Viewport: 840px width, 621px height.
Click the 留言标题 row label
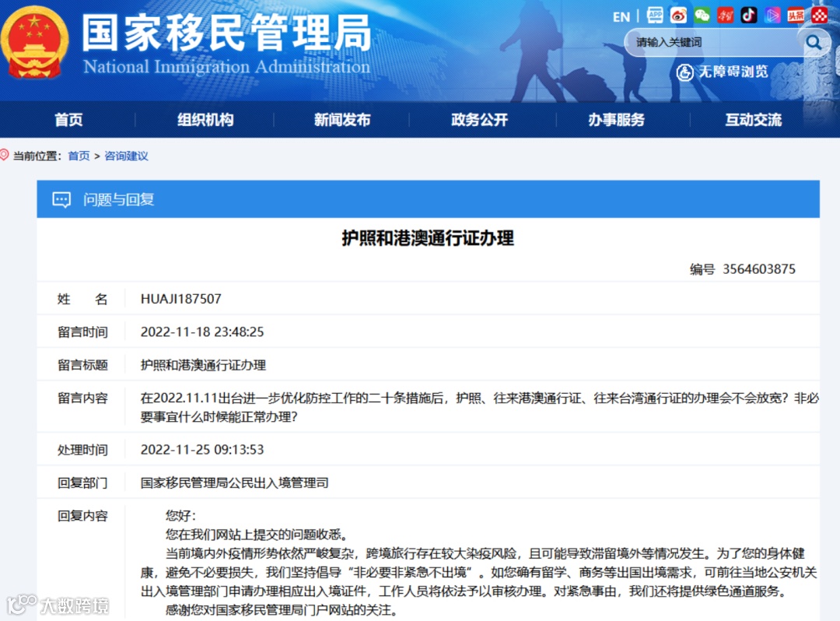pos(82,365)
